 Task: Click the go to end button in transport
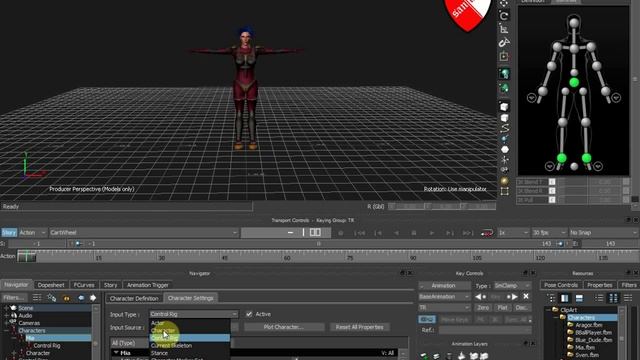pos(467,233)
